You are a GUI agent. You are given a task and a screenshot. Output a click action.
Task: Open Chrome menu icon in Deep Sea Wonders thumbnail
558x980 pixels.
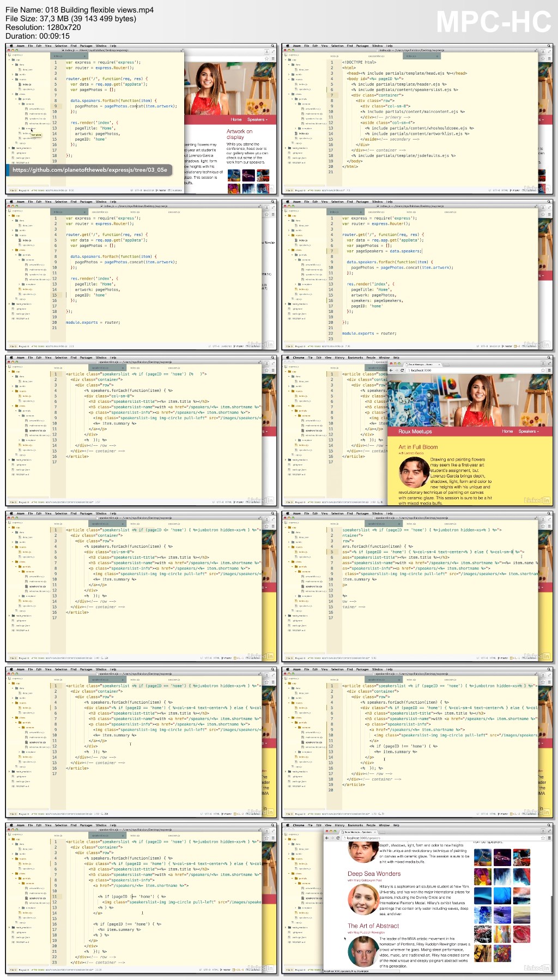pyautogui.click(x=549, y=838)
